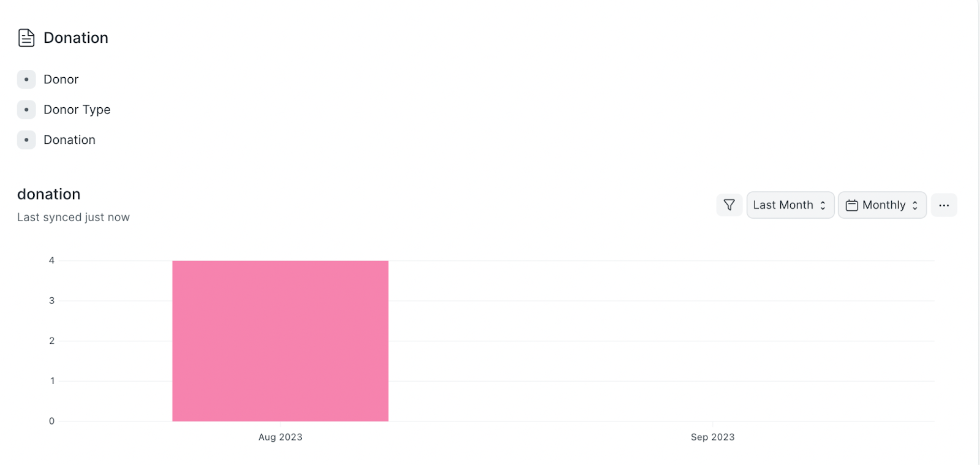
Task: Click the donation chart title
Action: [x=49, y=194]
